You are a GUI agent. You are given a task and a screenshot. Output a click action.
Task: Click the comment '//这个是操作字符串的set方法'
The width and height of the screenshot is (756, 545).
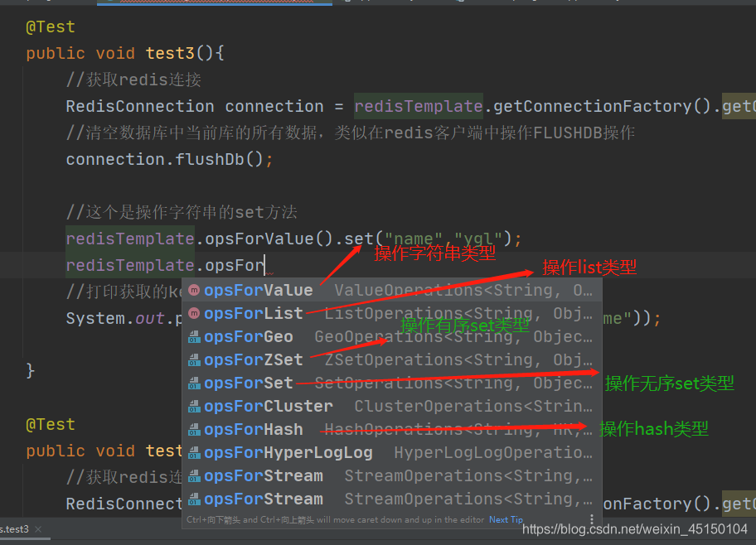[182, 212]
